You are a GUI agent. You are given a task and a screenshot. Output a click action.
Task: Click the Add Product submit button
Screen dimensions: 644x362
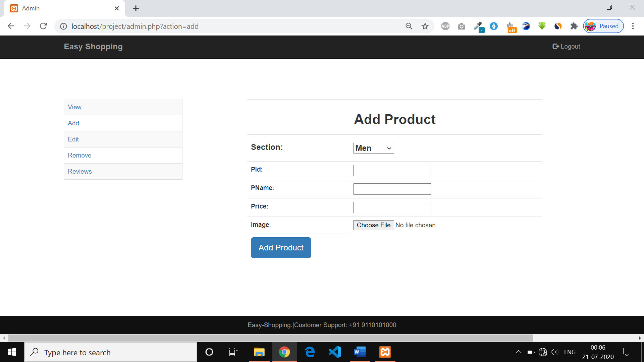tap(281, 247)
